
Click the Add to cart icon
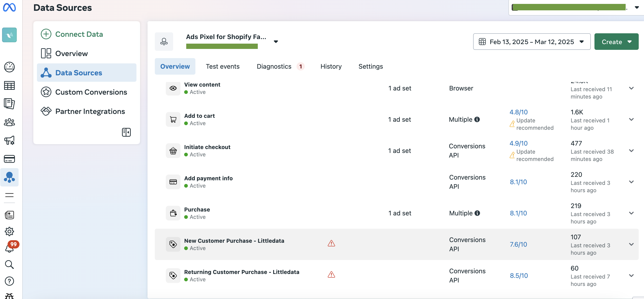[173, 119]
